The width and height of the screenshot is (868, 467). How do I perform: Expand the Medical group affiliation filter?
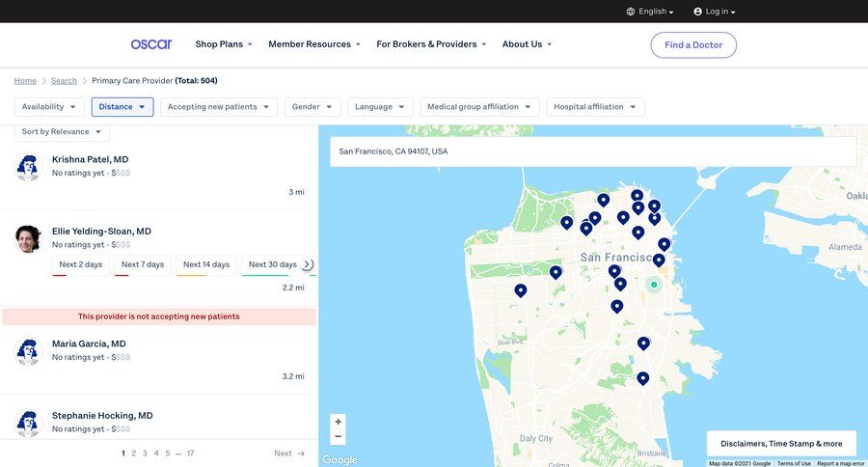479,107
